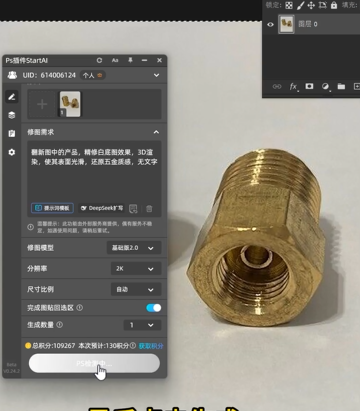Click info icon beside 本次预计 points
360x411 pixels.
[x=133, y=345]
